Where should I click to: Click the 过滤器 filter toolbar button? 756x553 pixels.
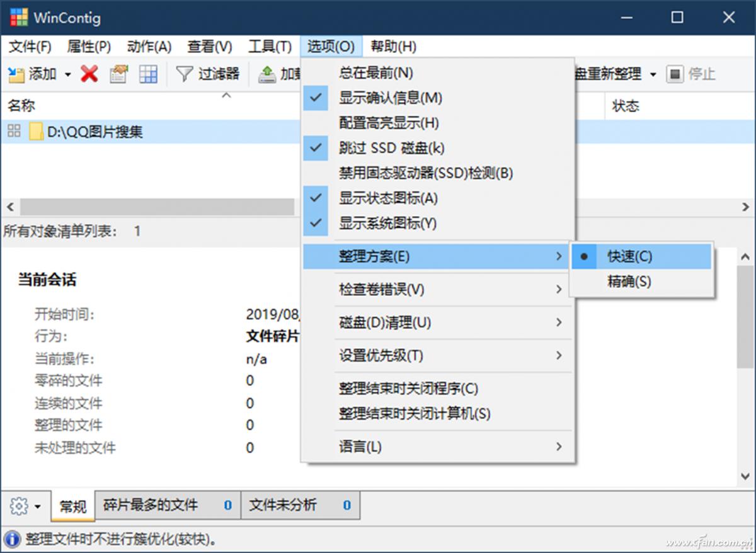pos(208,74)
